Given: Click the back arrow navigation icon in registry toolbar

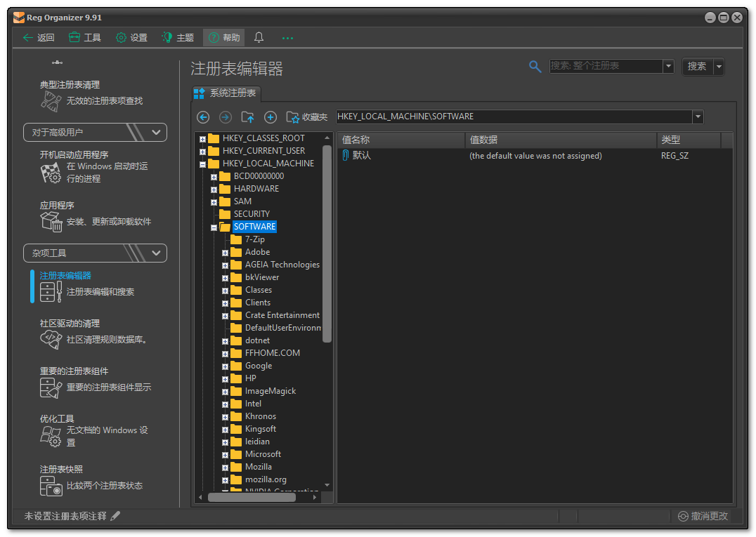Looking at the screenshot, I should [x=203, y=117].
